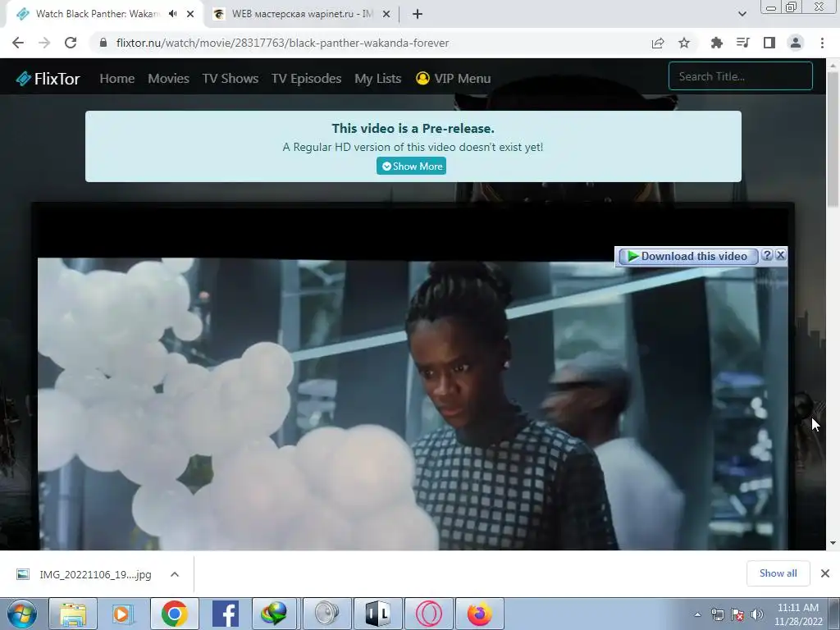Click the browser forward arrow
Image resolution: width=840 pixels, height=630 pixels.
point(44,43)
